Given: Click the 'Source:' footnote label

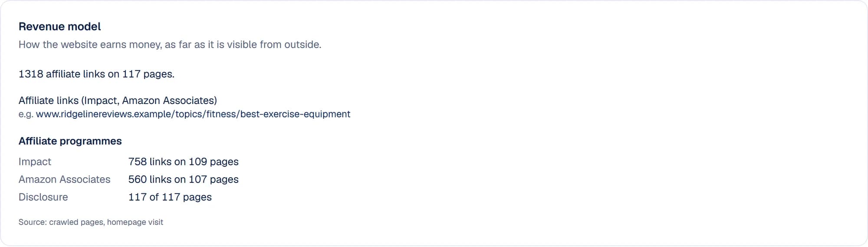Looking at the screenshot, I should [x=33, y=222].
